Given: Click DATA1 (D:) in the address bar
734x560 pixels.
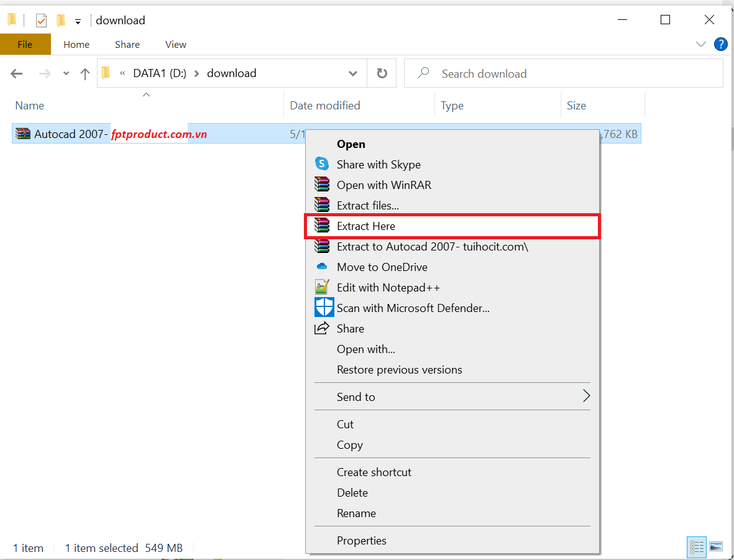Looking at the screenshot, I should (x=160, y=73).
